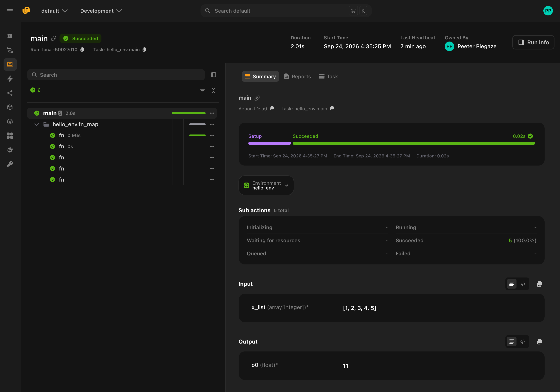Collapse all actions in the tree
The image size is (560, 392).
(x=214, y=91)
